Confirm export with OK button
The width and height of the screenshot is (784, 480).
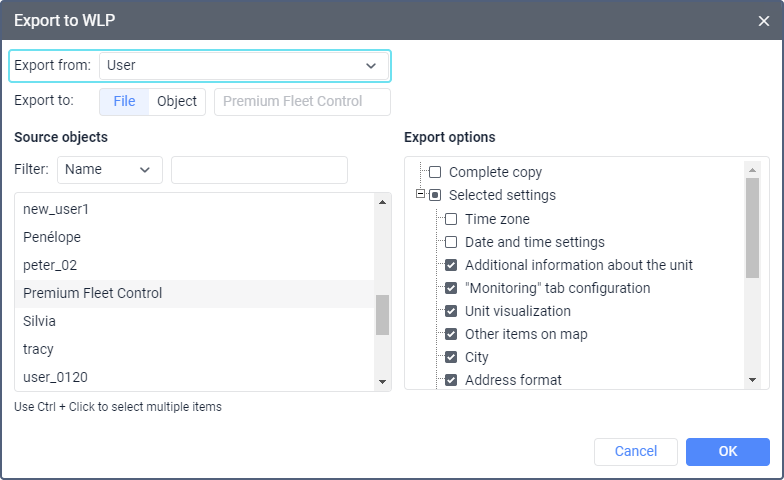(727, 452)
